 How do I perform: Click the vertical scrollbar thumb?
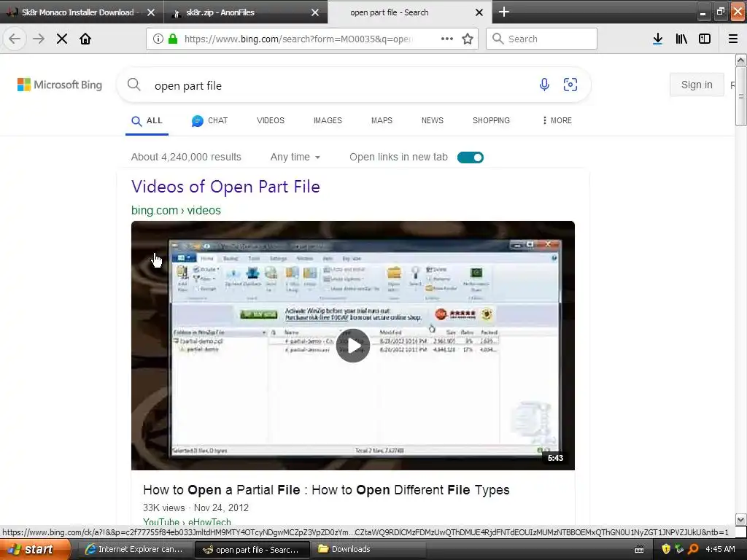click(741, 96)
